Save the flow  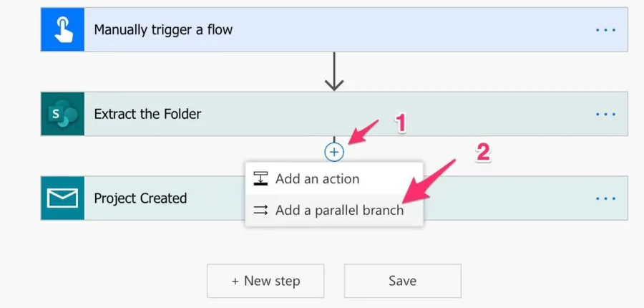coord(402,281)
